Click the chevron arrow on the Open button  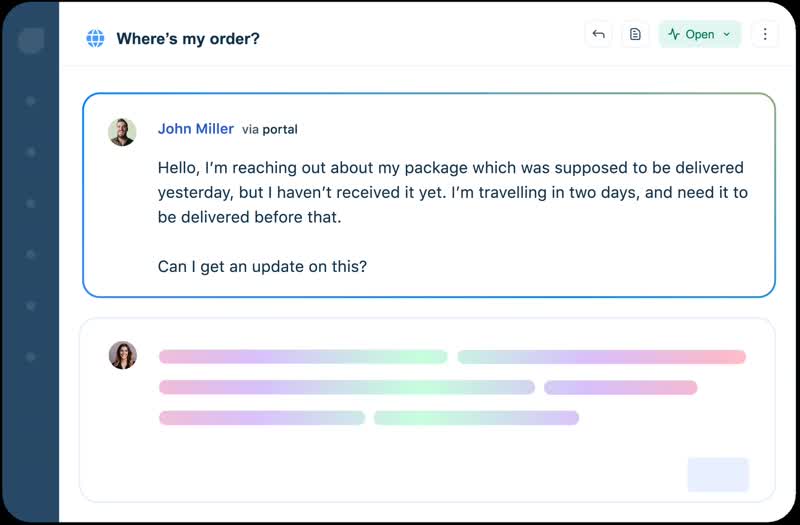[727, 35]
